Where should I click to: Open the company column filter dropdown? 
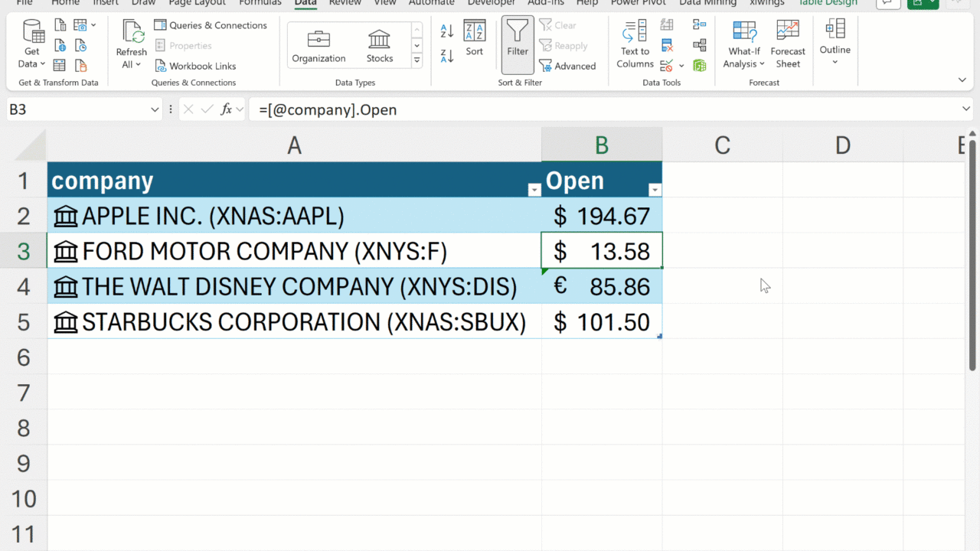(x=534, y=190)
